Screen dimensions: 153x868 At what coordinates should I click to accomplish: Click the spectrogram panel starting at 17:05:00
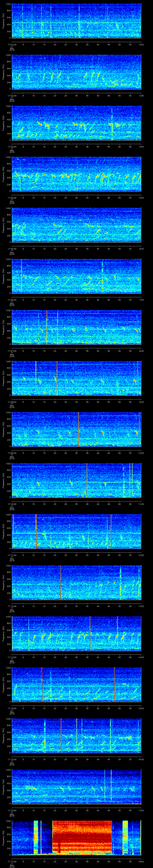coord(76,225)
